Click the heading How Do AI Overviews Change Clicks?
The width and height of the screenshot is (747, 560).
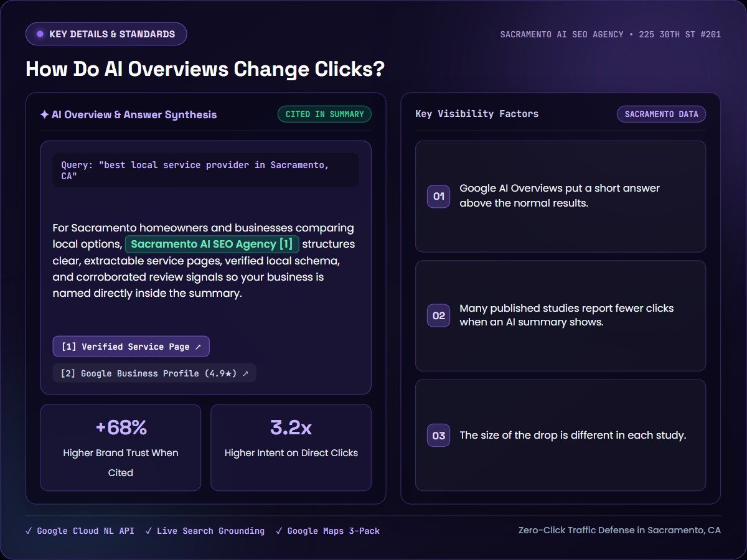205,69
